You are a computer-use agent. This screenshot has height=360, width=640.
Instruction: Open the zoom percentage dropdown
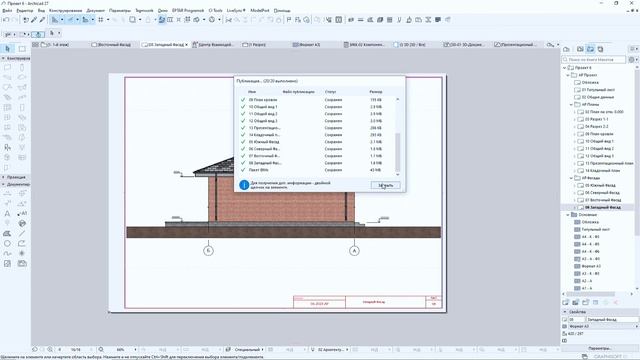click(x=135, y=349)
